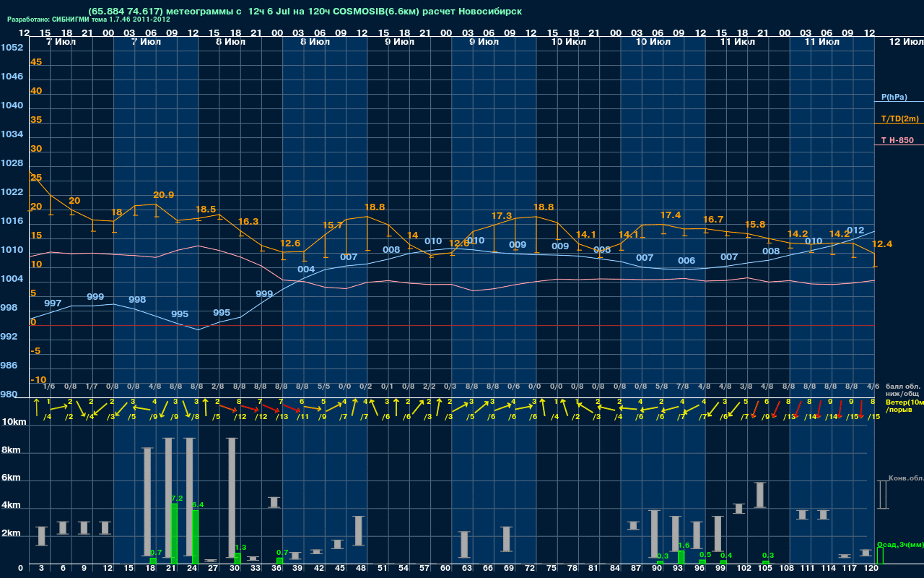Click the 1052 pressure axis label
924x578 pixels.
click(x=12, y=48)
